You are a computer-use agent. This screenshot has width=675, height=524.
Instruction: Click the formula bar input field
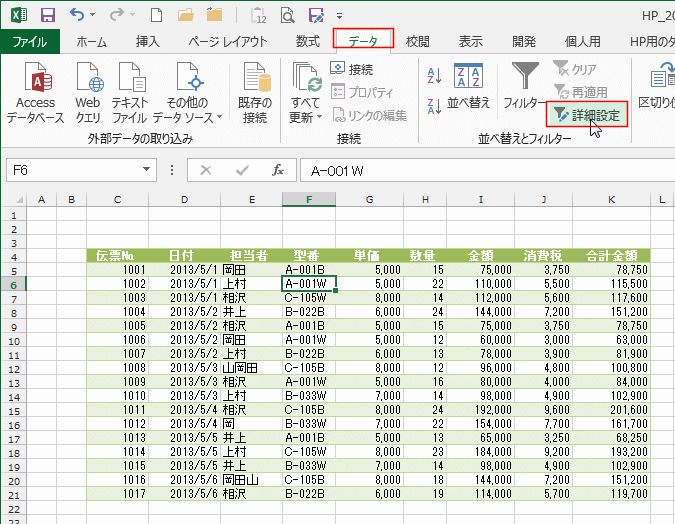480,170
